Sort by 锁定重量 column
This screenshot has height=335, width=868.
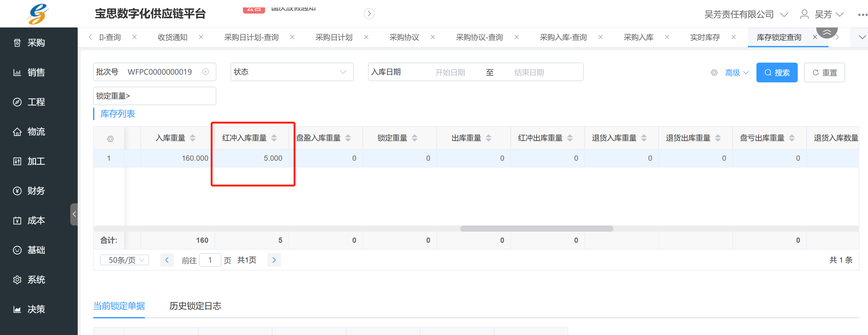415,138
